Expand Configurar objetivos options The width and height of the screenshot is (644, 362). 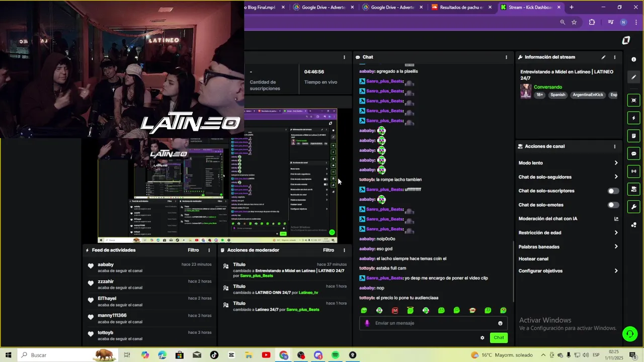pos(616,271)
